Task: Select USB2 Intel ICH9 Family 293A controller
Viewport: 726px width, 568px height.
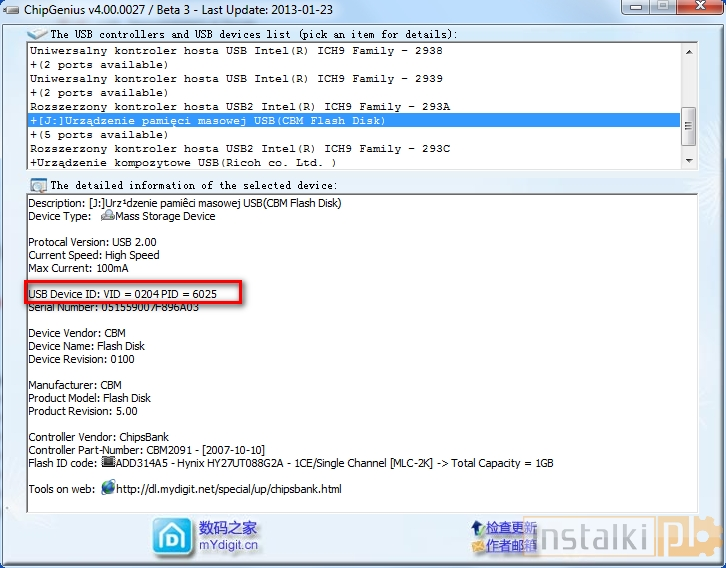Action: pos(240,106)
